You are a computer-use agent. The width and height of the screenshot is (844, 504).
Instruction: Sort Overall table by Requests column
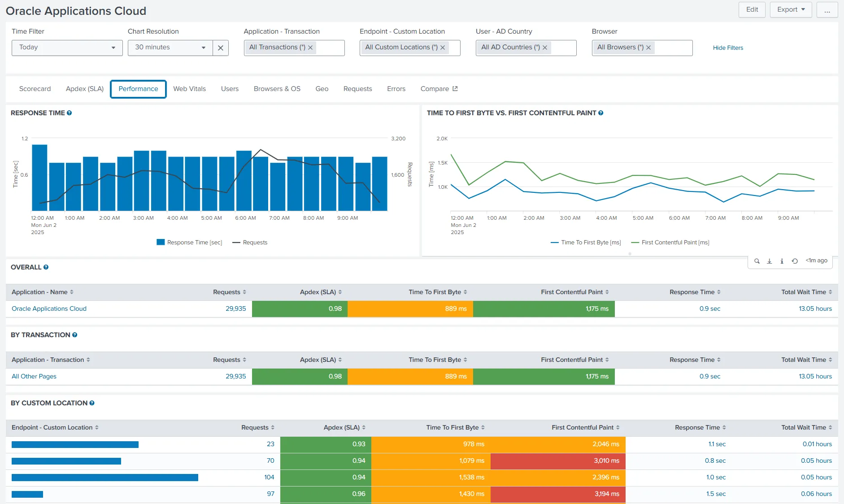tap(230, 292)
